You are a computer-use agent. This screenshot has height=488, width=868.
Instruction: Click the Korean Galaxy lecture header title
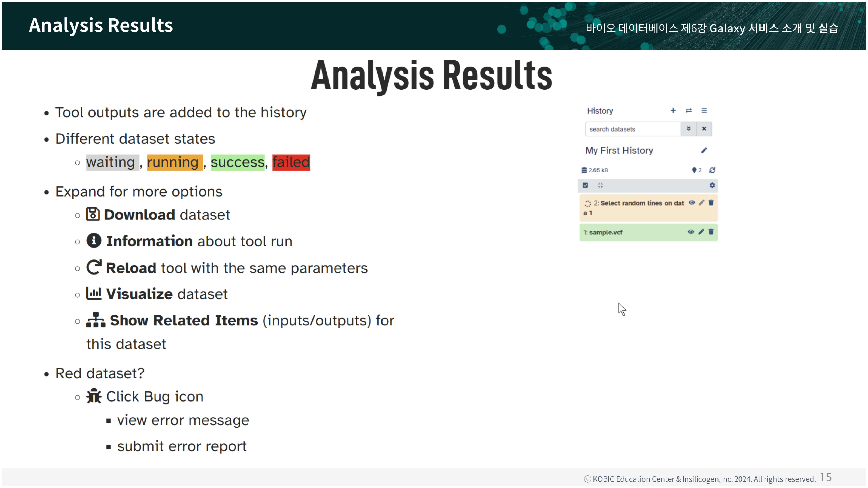click(x=712, y=28)
